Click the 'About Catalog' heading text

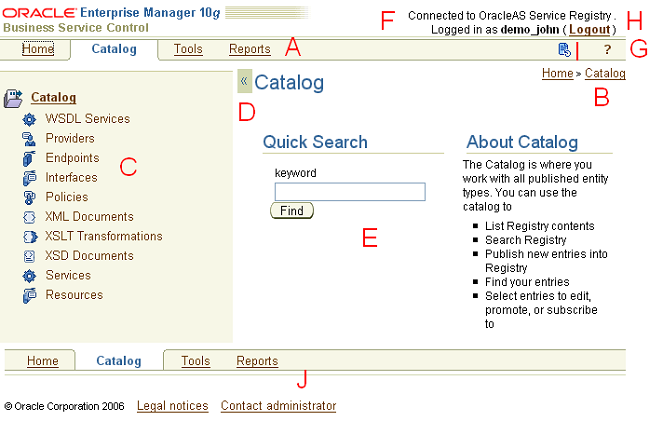point(522,142)
